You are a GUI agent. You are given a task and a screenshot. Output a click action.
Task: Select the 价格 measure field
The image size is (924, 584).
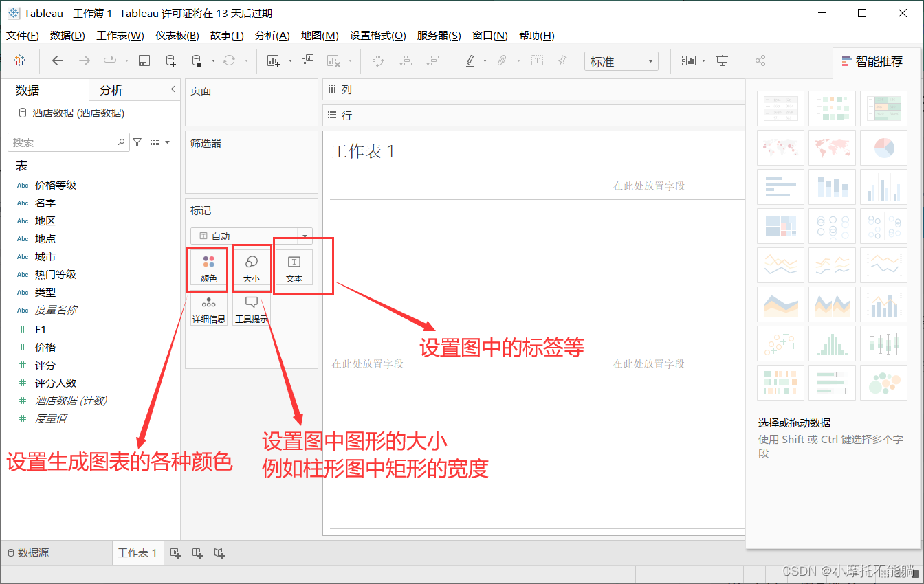[x=45, y=347]
